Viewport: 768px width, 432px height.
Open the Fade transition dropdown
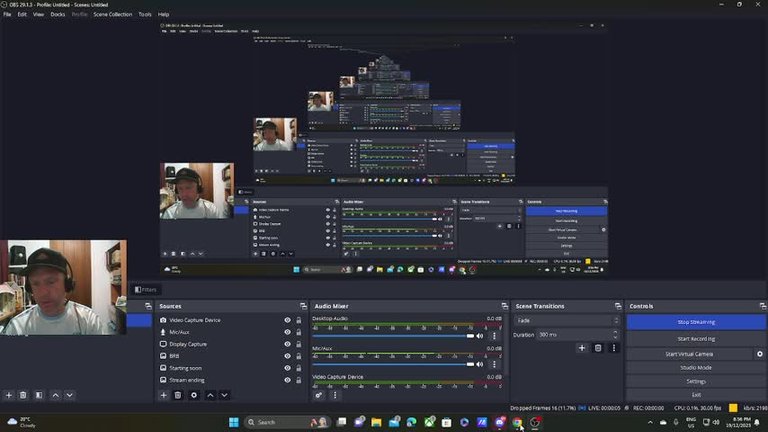[x=566, y=320]
